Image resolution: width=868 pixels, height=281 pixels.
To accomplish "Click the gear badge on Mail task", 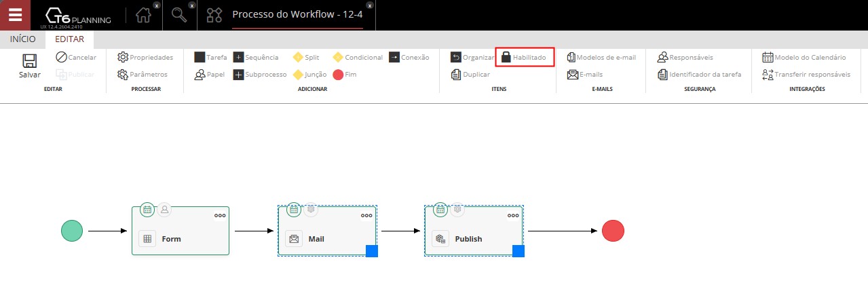I will point(311,210).
